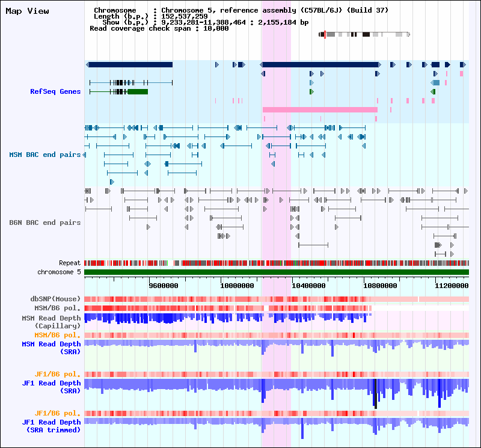481x448 pixels.
Task: Click the B6N BAC end pairs label
Action: tap(45, 222)
